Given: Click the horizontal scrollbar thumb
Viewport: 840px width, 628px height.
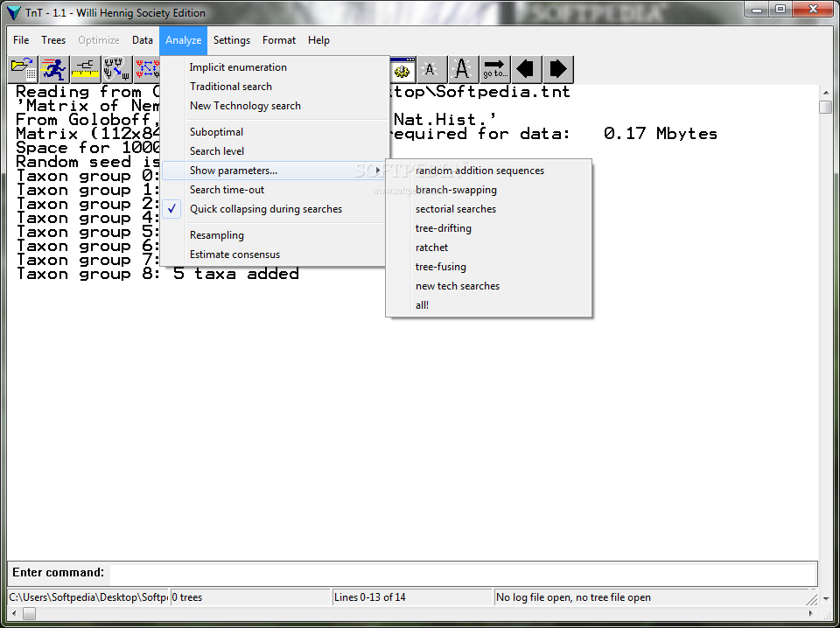Looking at the screenshot, I should [x=29, y=613].
